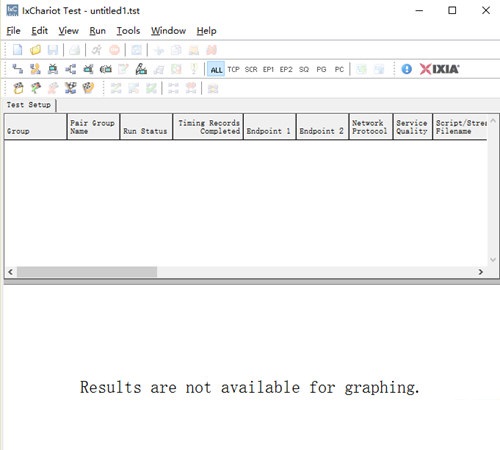This screenshot has height=450, width=500.
Task: Click the Copy icon in toolbar
Action: click(176, 50)
